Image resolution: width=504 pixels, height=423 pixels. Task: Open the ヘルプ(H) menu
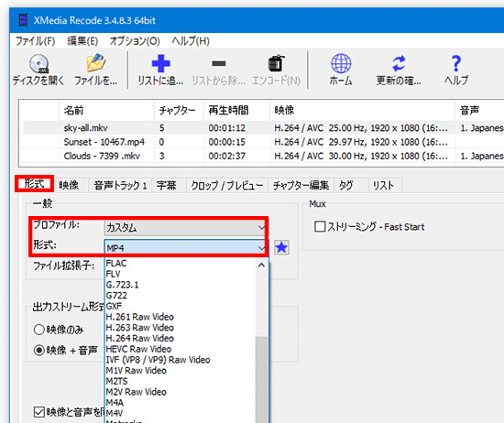(x=191, y=41)
